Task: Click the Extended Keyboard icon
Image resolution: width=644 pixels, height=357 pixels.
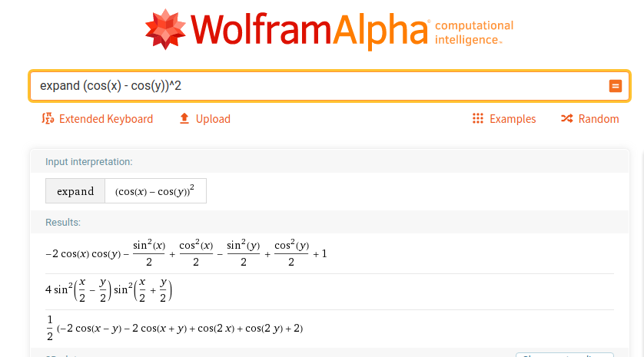Action: (48, 119)
